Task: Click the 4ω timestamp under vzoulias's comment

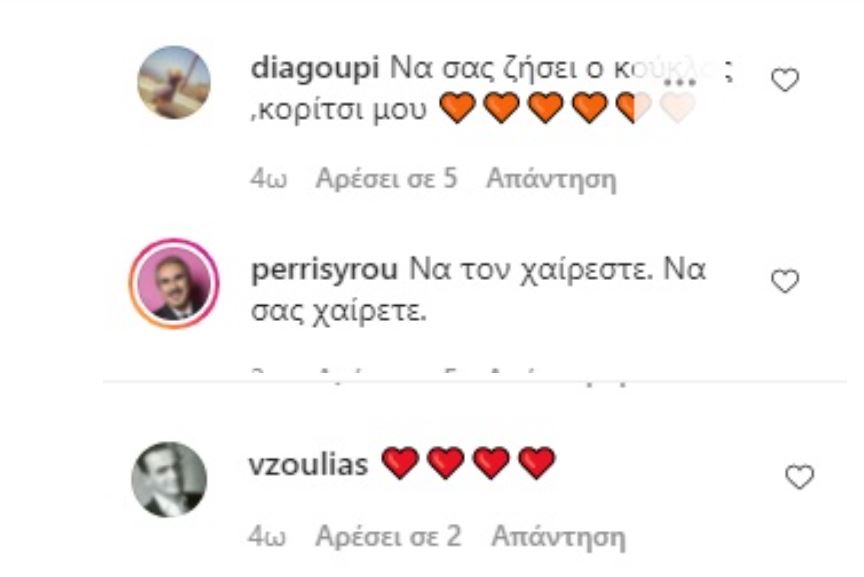Action: pyautogui.click(x=267, y=536)
